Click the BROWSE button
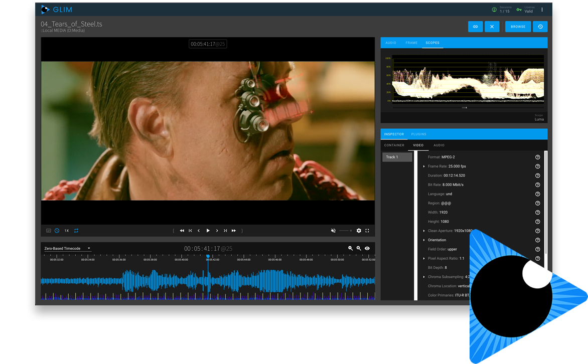This screenshot has width=588, height=364. pos(518,27)
